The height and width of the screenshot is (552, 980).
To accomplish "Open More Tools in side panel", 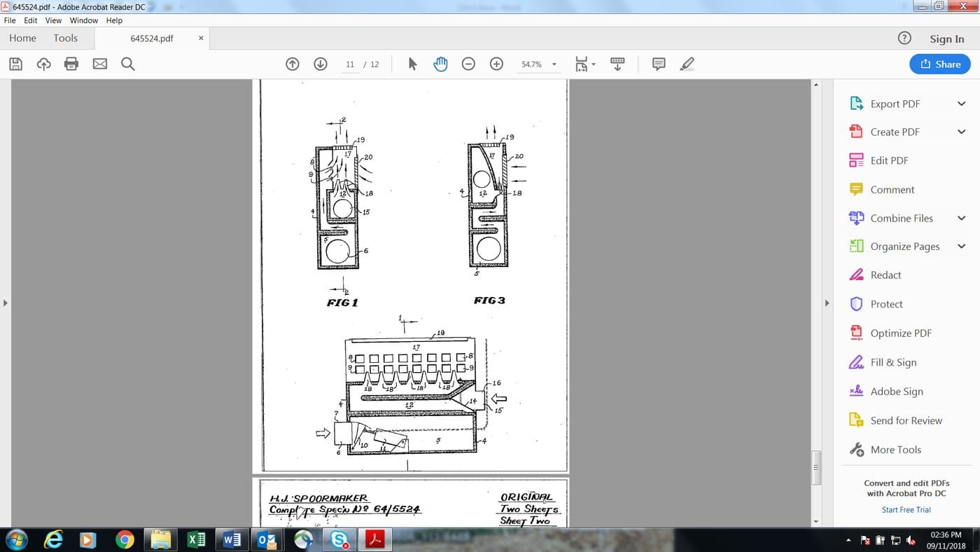I will [895, 450].
